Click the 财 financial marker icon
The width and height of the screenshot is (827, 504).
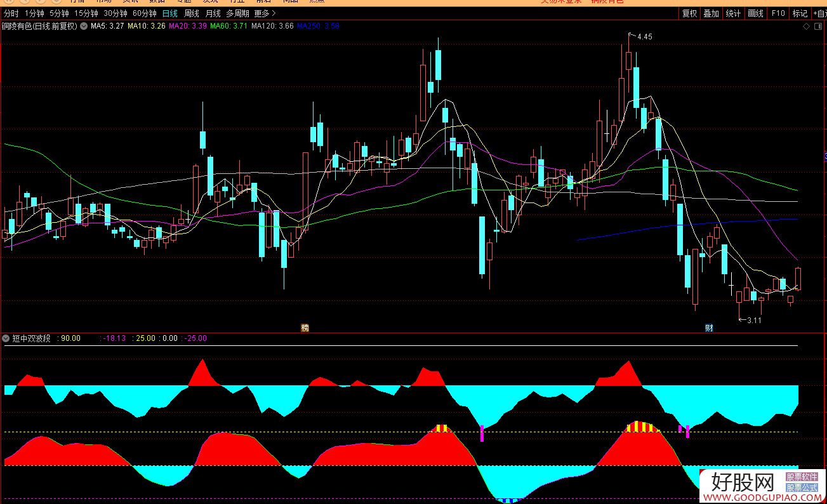coord(709,328)
